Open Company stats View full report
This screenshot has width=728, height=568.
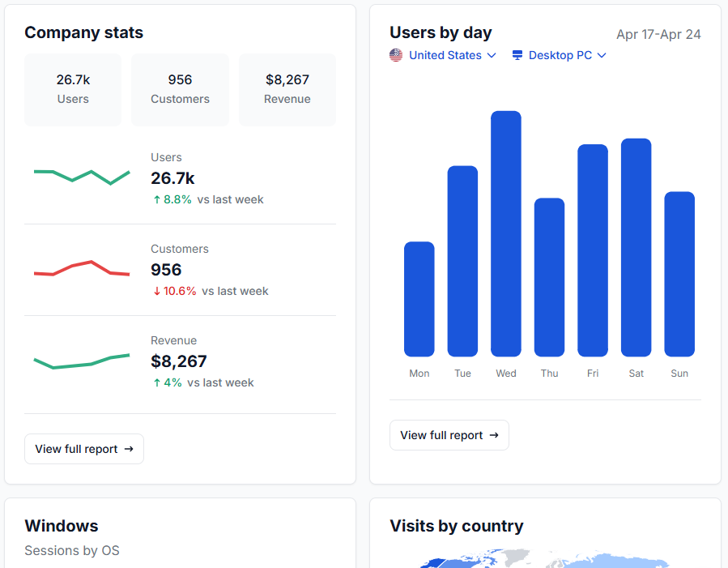pyautogui.click(x=84, y=449)
